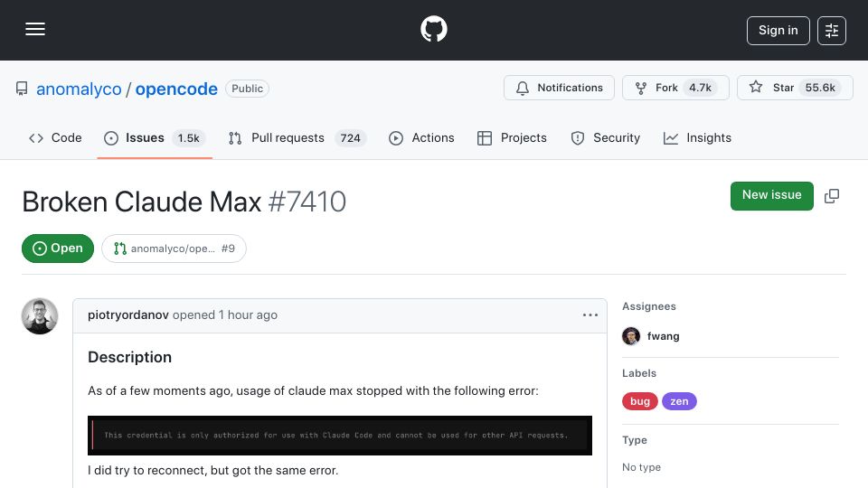The height and width of the screenshot is (488, 868).
Task: Click the 'No type' text
Action: (x=641, y=467)
